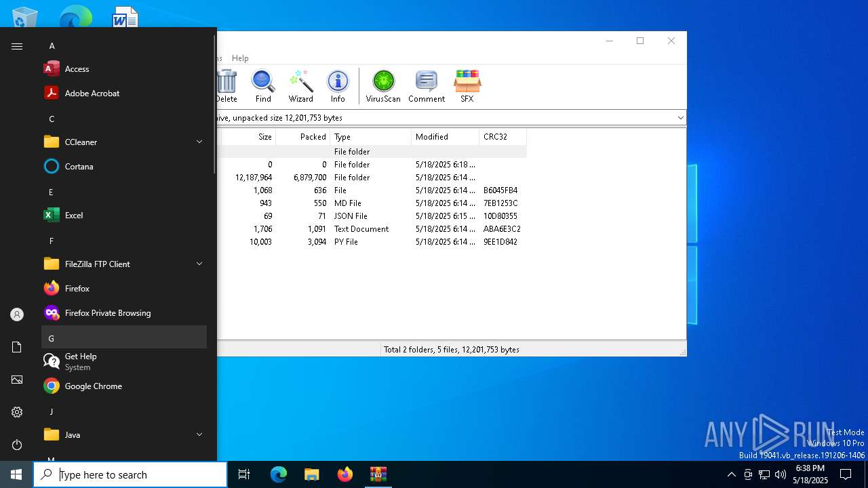Screen dimensions: 868x488
Task: Open the WinRAR address bar dropdown
Action: click(680, 118)
